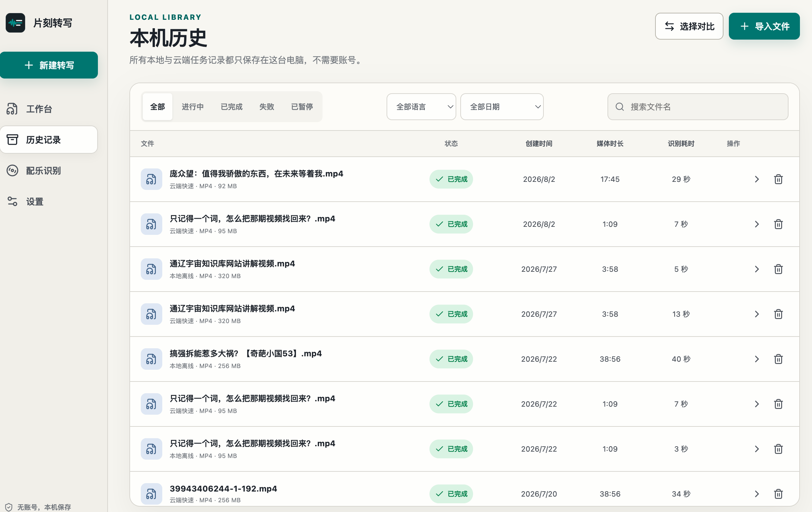Click the 创建时间 column header
Image resolution: width=812 pixels, height=512 pixels.
tap(539, 144)
